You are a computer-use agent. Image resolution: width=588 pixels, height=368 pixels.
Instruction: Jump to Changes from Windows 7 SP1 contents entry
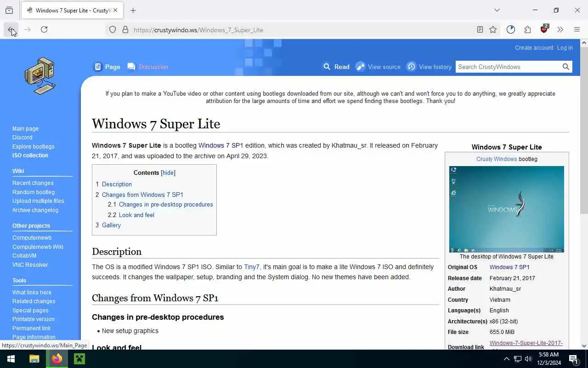pyautogui.click(x=142, y=195)
